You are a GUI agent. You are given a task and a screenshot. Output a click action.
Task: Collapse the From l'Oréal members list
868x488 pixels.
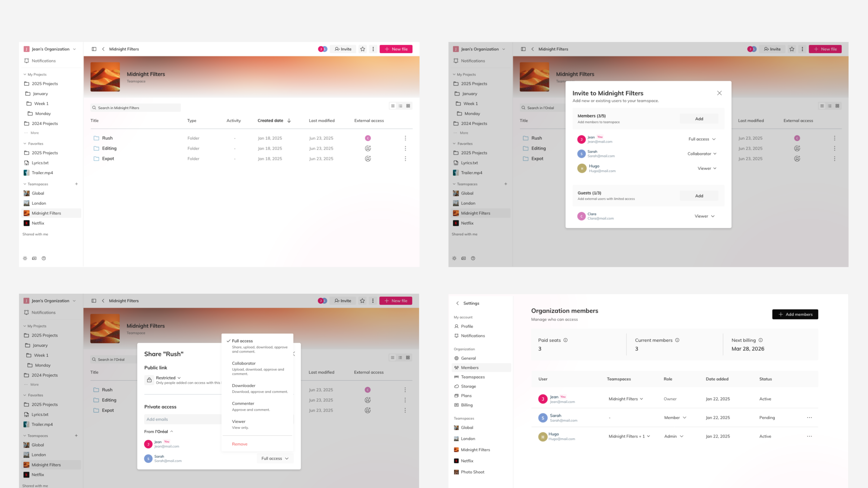pos(172,431)
